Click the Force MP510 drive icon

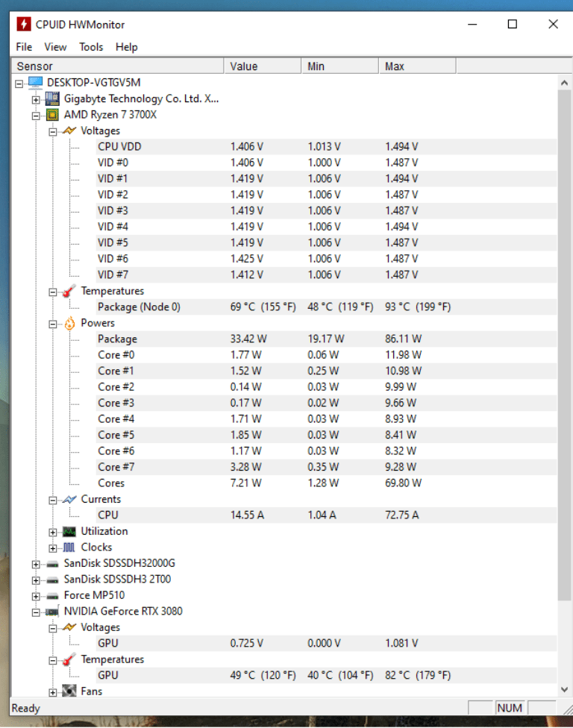coord(52,596)
